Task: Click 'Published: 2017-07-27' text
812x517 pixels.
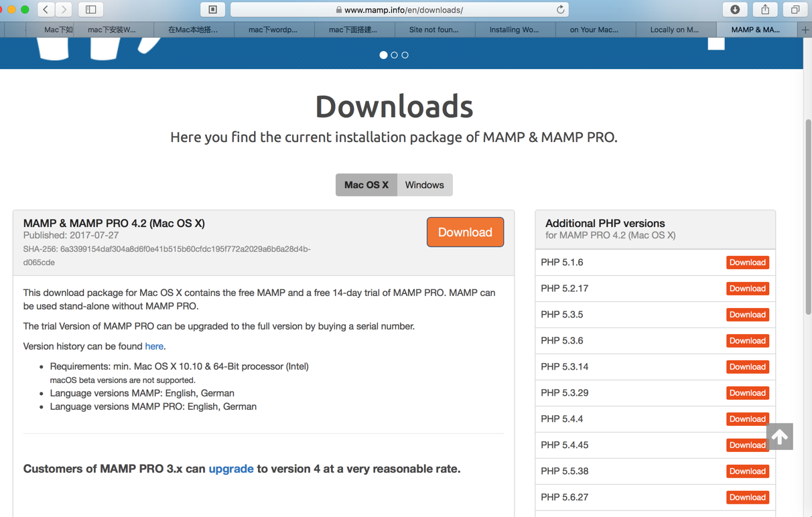Action: (71, 236)
